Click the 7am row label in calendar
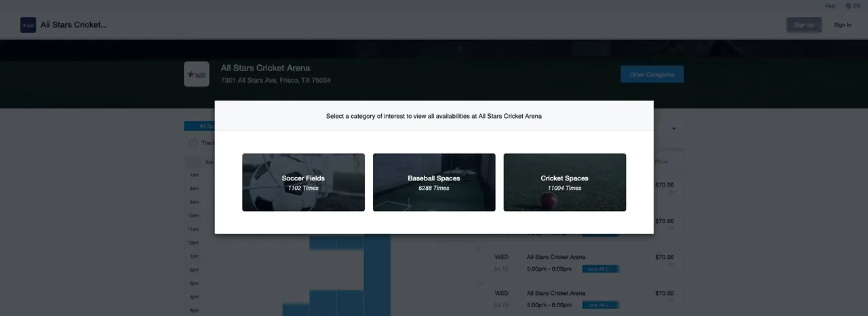This screenshot has height=316, width=868. (194, 175)
